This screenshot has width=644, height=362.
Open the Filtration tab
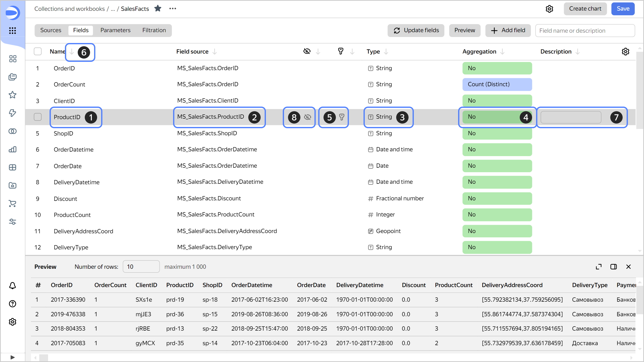pos(154,30)
